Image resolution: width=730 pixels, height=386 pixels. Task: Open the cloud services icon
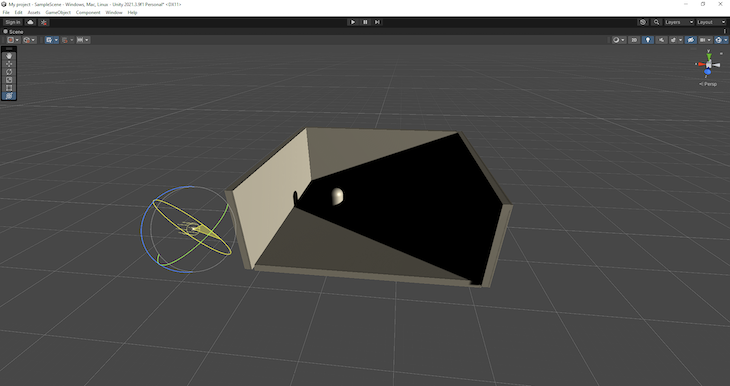click(31, 22)
